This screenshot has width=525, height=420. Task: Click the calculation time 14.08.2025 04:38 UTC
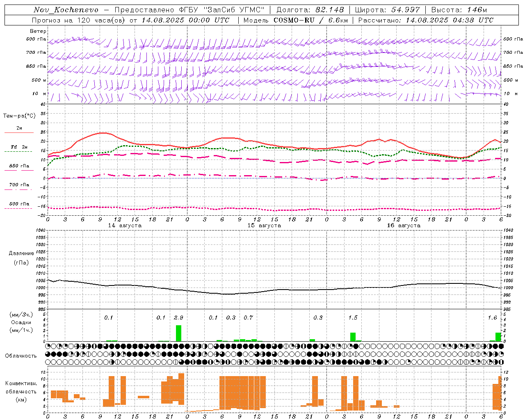coord(450,20)
